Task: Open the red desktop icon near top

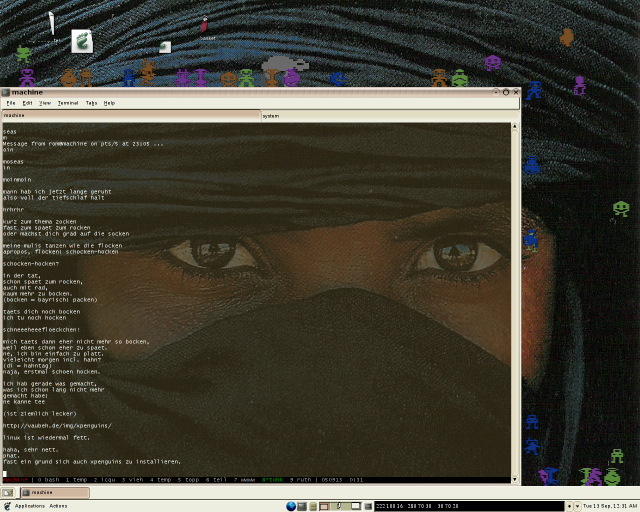Action: pyautogui.click(x=205, y=25)
